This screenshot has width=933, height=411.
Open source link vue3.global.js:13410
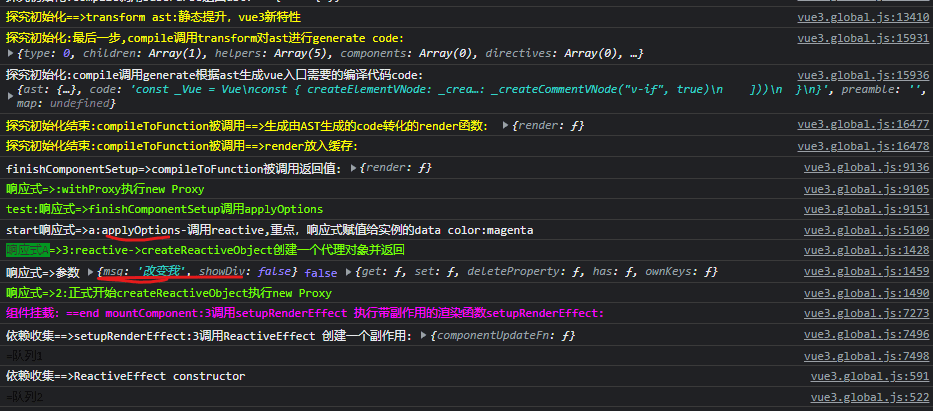863,17
